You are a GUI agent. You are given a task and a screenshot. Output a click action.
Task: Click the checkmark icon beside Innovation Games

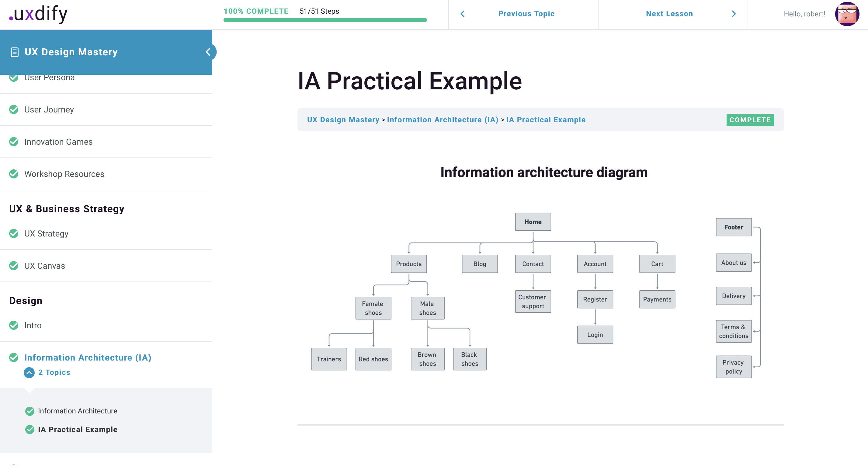(14, 141)
